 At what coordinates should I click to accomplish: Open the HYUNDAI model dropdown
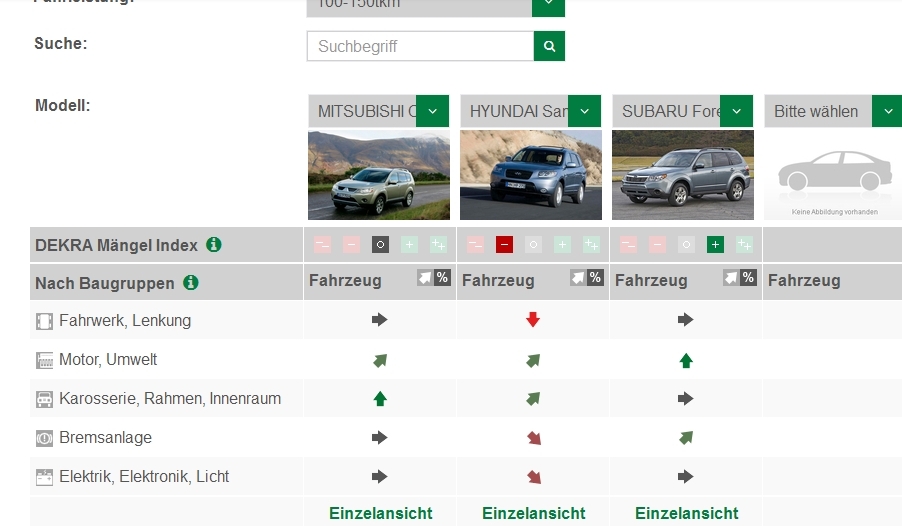coord(584,111)
